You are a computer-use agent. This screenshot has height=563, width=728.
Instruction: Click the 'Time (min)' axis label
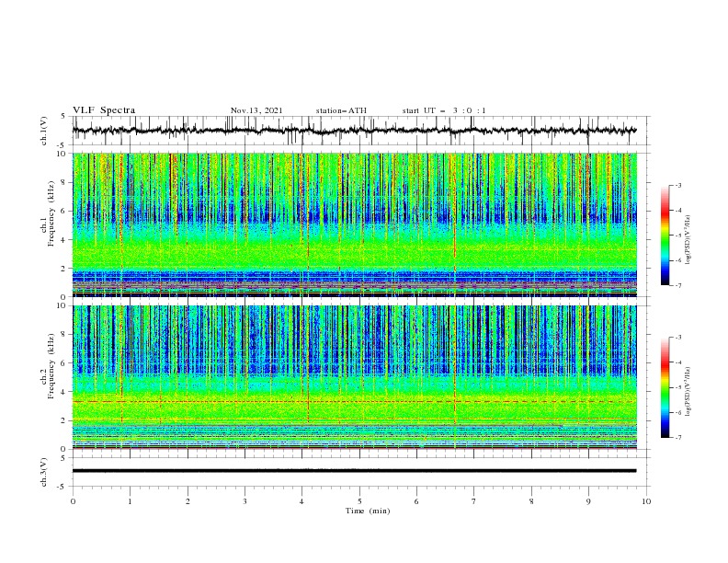pyautogui.click(x=368, y=511)
